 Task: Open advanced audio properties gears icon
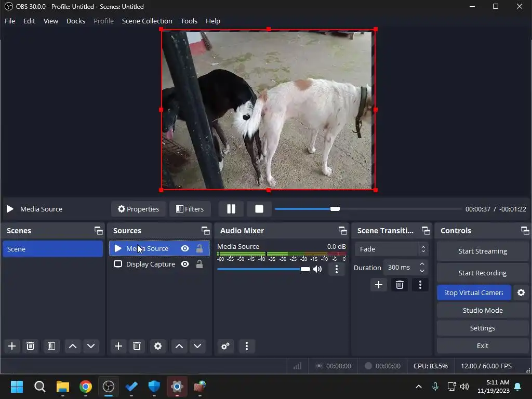[225, 346]
